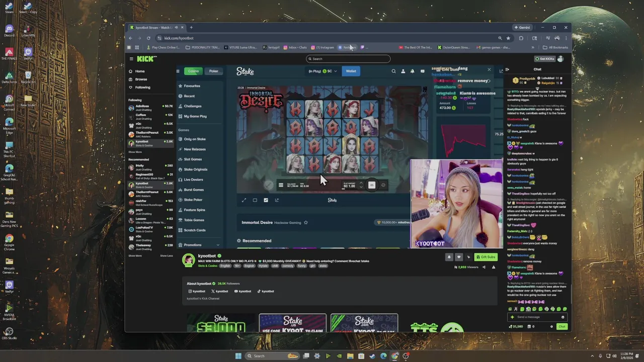Open the Stake chat bubble icon

pos(422,71)
